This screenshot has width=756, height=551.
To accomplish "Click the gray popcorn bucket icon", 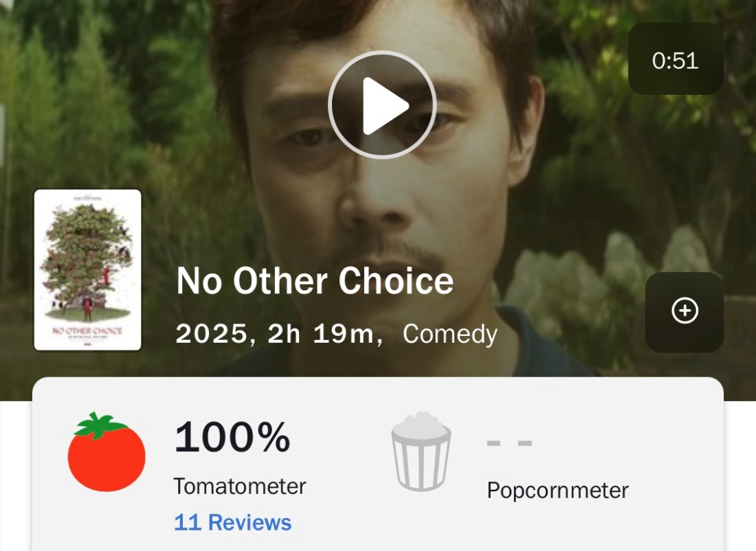I will [421, 451].
